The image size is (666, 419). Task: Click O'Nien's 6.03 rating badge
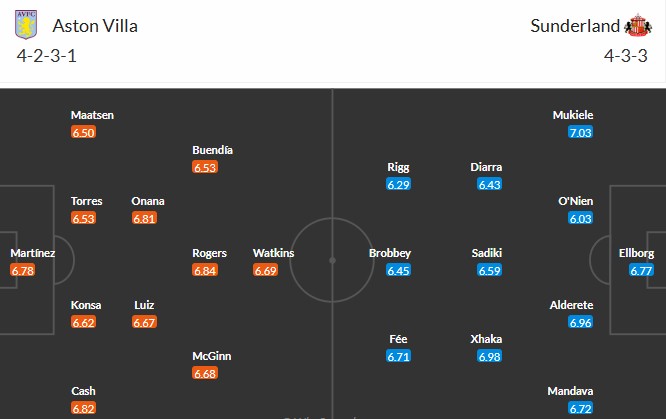pyautogui.click(x=581, y=218)
